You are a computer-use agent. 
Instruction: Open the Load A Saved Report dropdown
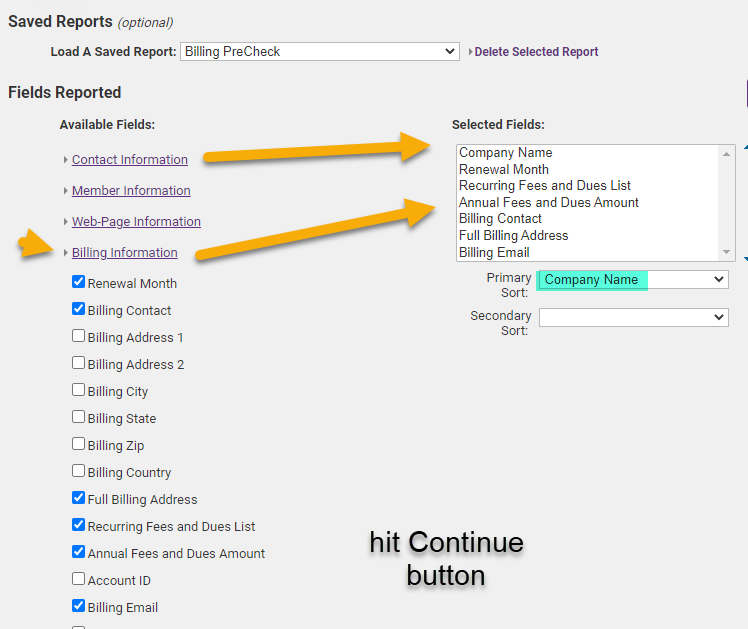pos(320,51)
